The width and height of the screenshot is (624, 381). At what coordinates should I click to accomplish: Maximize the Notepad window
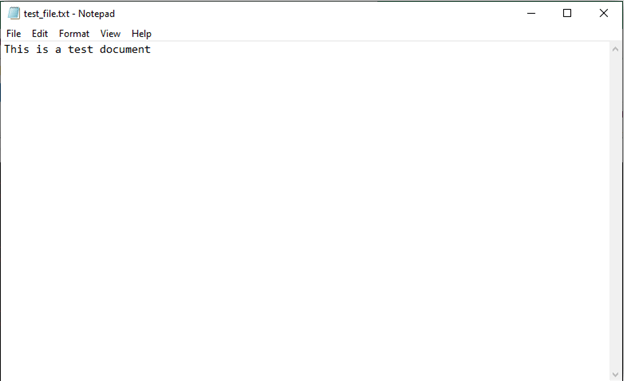click(x=567, y=14)
